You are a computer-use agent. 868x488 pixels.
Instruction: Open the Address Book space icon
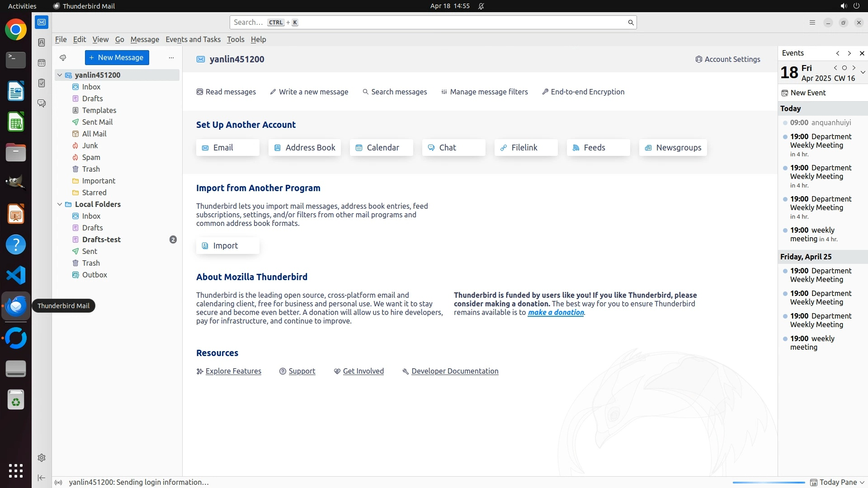tap(42, 42)
